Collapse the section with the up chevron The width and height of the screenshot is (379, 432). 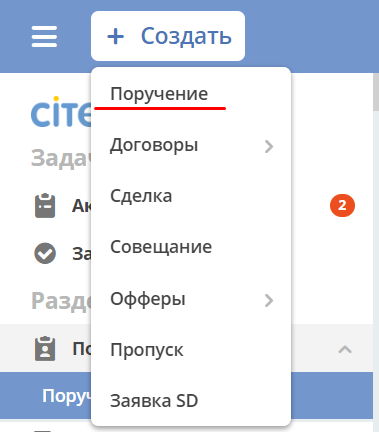click(x=345, y=349)
